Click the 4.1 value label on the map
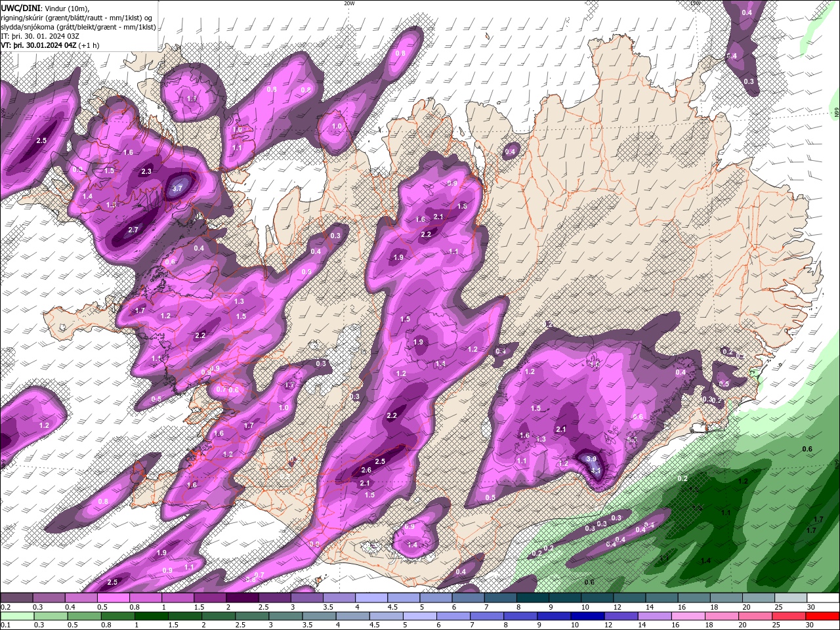The image size is (840, 630). pos(596,471)
